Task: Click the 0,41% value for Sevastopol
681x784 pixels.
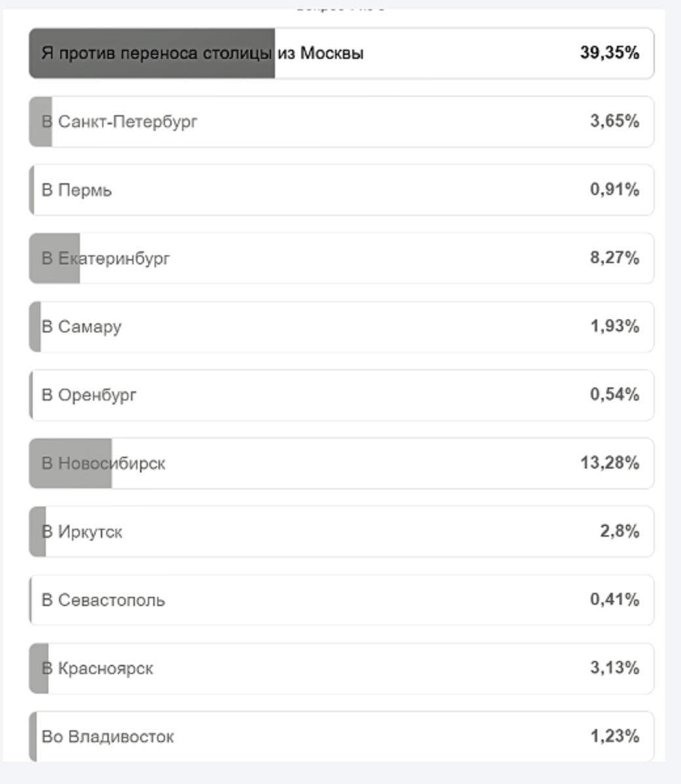Action: click(x=614, y=599)
